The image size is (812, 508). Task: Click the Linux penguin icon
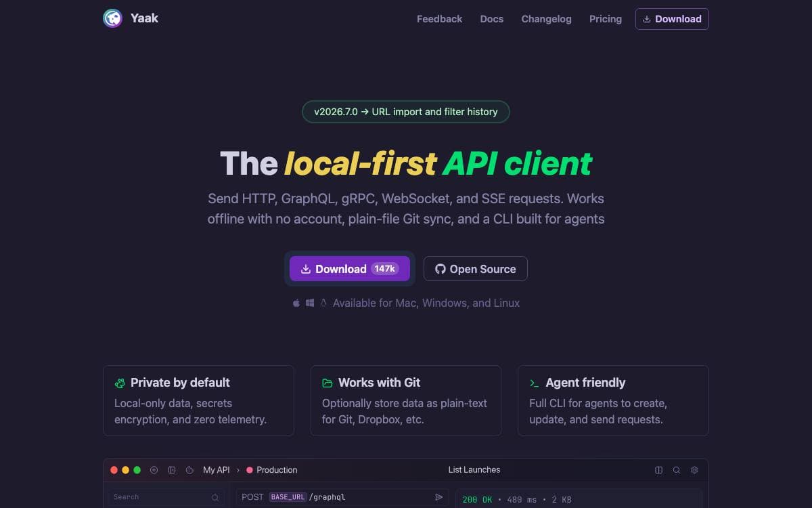[x=323, y=303]
